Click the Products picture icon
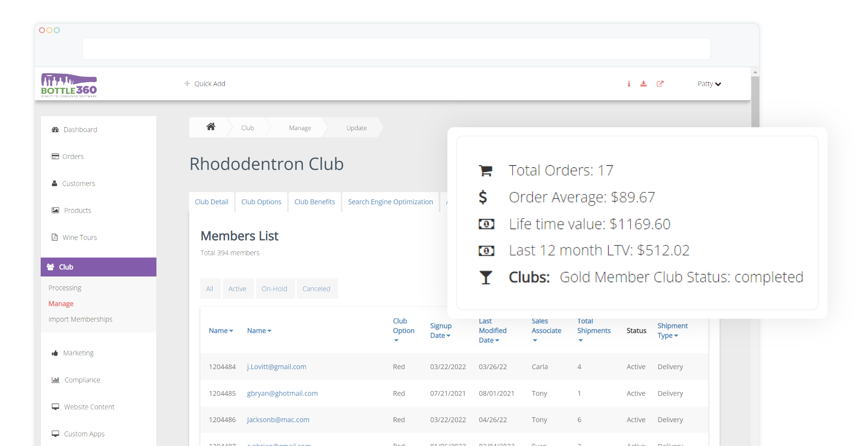This screenshot has width=868, height=446. (x=55, y=210)
